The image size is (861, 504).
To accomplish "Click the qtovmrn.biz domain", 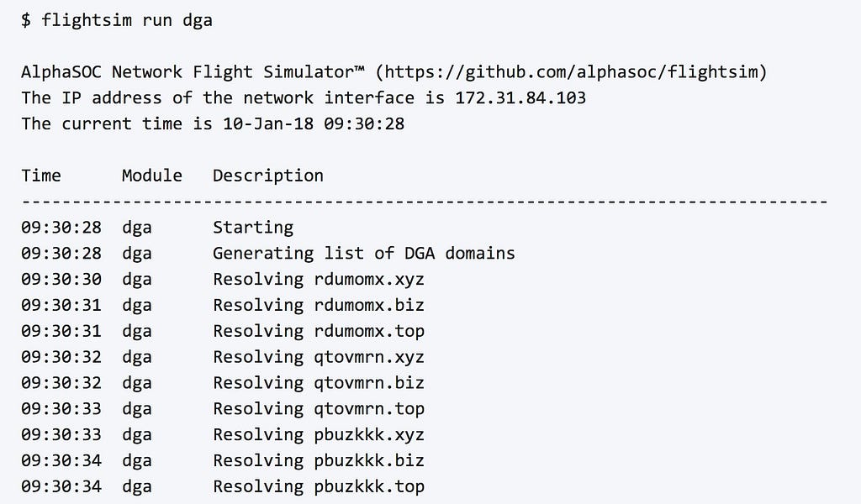I will click(x=369, y=383).
